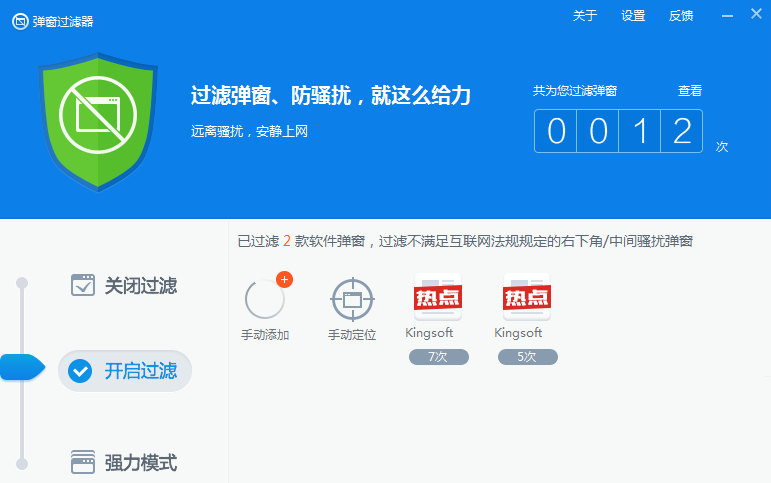Click the 7次 count badge
Image resolution: width=771 pixels, height=483 pixels.
439,357
